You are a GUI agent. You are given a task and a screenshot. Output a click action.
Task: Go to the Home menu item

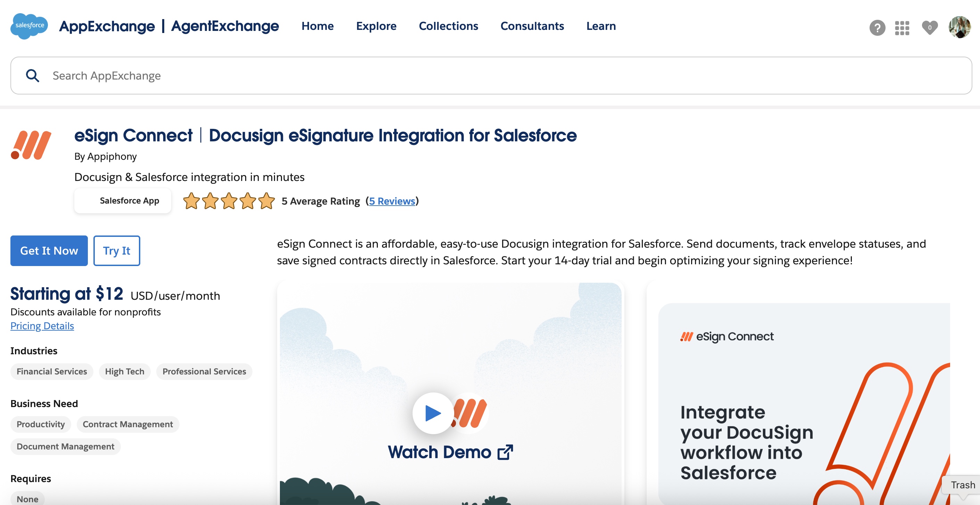click(x=317, y=26)
